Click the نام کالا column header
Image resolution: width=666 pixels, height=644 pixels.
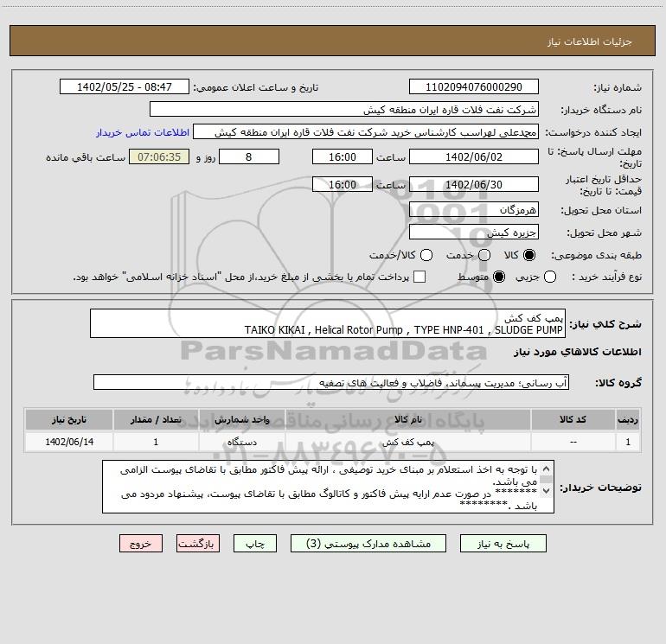click(407, 420)
